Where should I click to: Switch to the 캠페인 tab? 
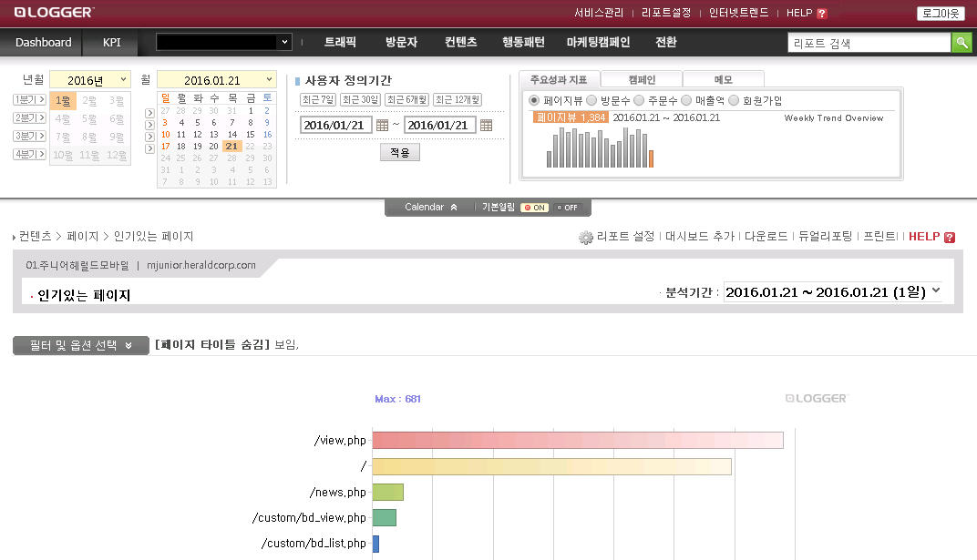642,79
